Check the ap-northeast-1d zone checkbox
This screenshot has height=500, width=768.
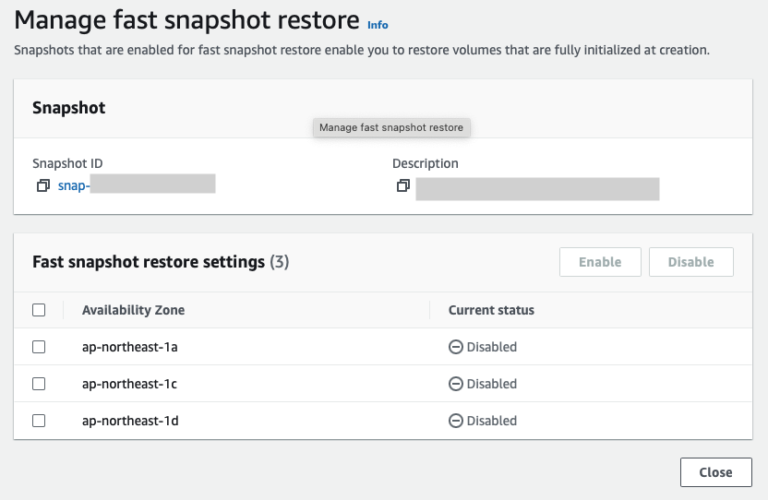(39, 421)
